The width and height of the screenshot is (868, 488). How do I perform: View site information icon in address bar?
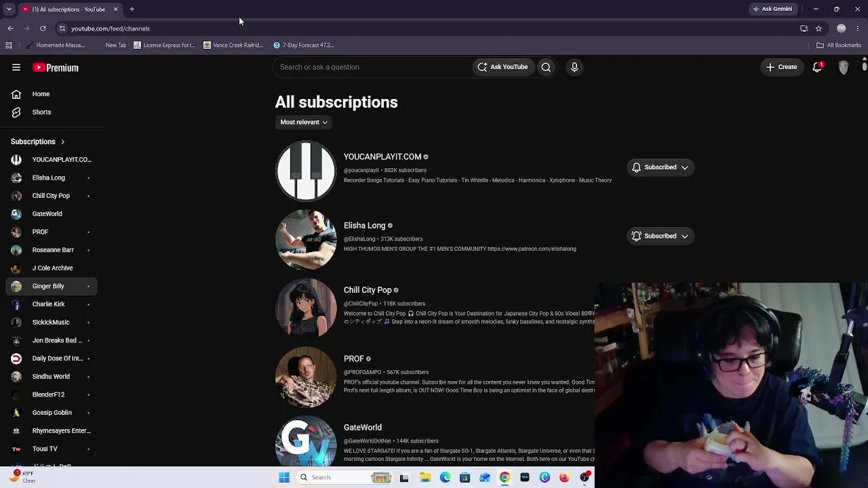[62, 28]
